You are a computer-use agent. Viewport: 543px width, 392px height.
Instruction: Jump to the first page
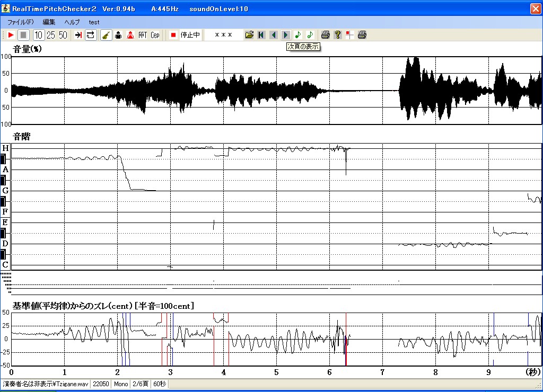[261, 35]
